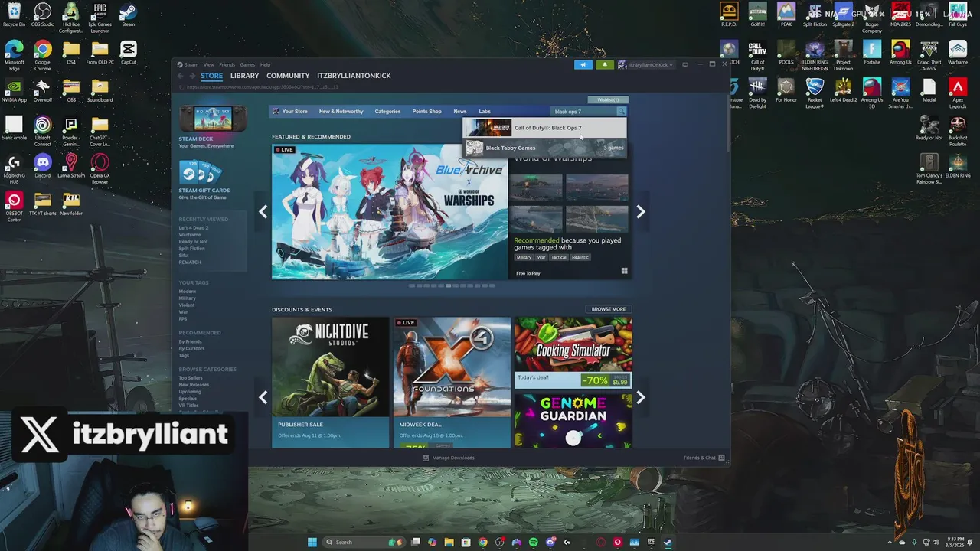Launch R.E.P.O. desktop shortcut
Image resolution: width=980 pixels, height=551 pixels.
click(x=729, y=15)
